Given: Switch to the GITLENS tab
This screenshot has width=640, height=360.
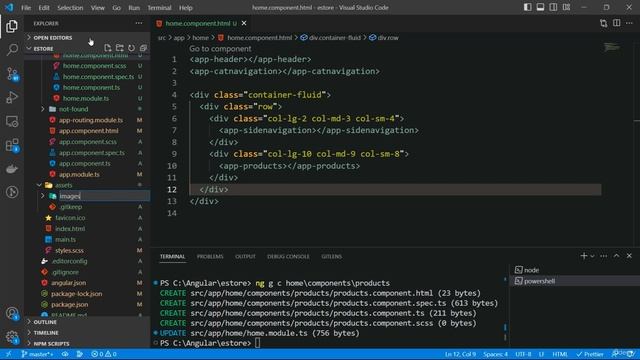Looking at the screenshot, I should [x=331, y=256].
